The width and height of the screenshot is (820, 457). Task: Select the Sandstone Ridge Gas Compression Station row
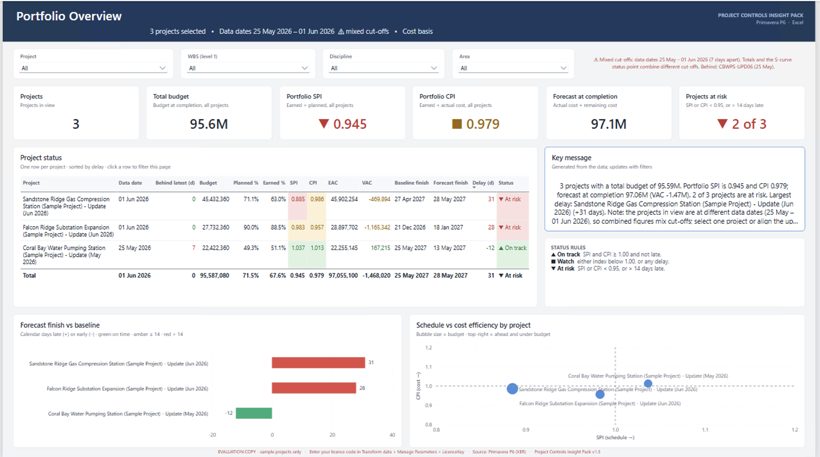coord(275,206)
